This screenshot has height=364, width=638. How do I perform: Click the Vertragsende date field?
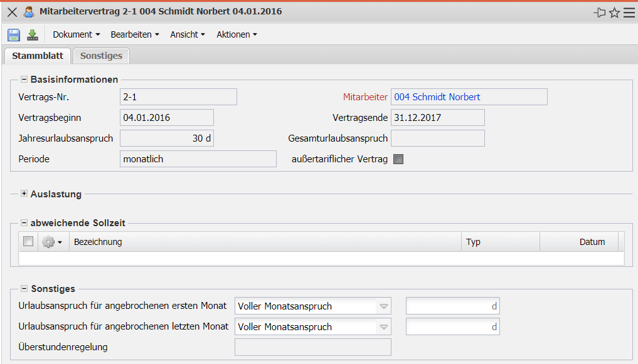[437, 118]
